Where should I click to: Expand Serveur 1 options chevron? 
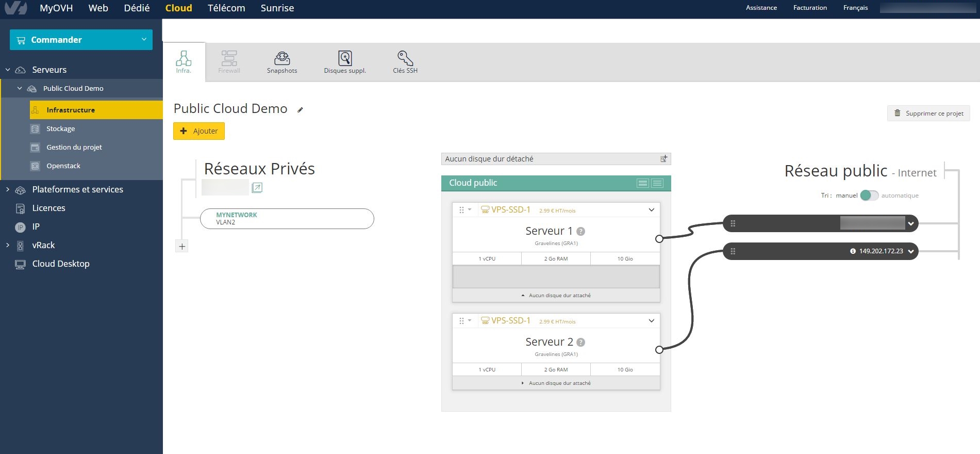tap(652, 210)
